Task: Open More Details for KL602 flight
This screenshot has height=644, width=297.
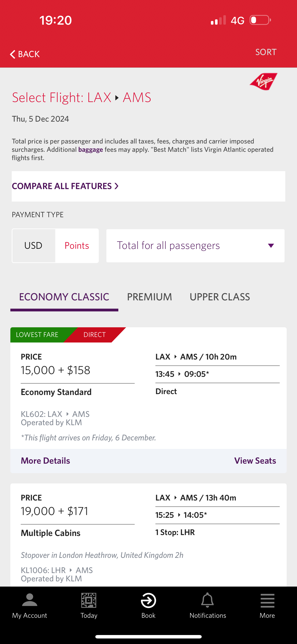Action: click(46, 461)
